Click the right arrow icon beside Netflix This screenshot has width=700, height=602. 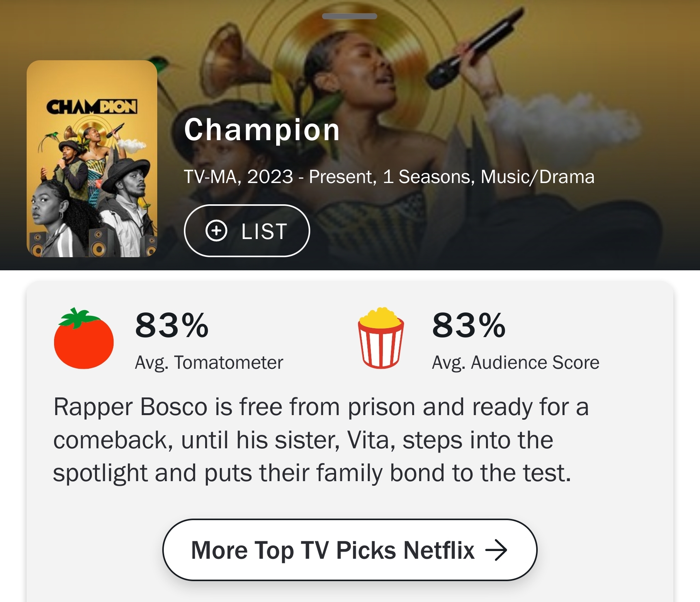coord(496,550)
